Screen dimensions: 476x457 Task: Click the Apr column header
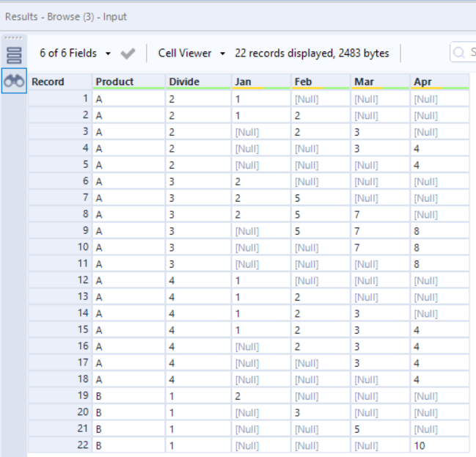[x=422, y=81]
